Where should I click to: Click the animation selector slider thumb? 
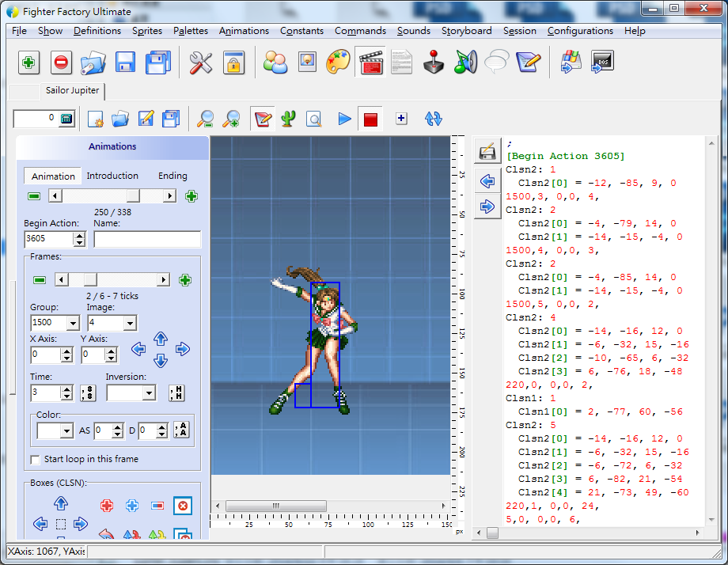[x=133, y=196]
